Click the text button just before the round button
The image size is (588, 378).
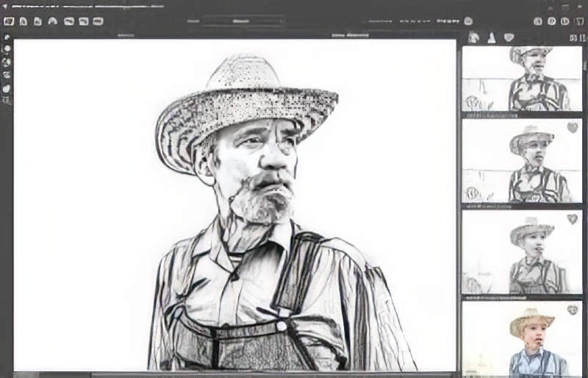pos(448,21)
